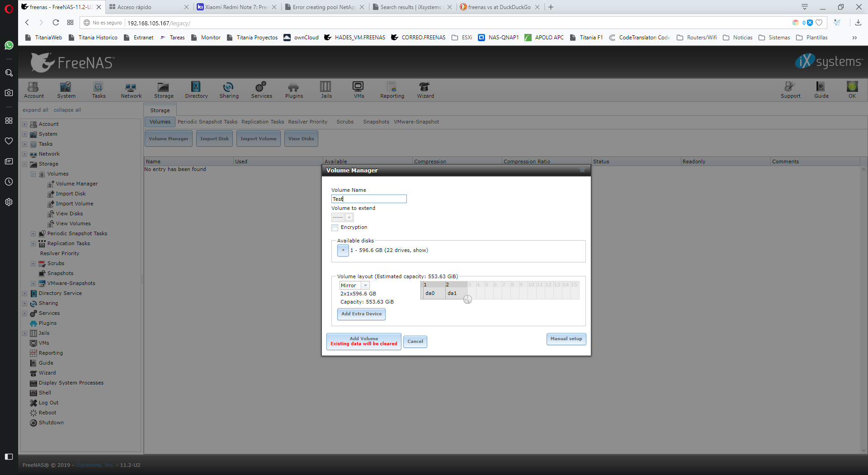Viewport: 868px width, 475px height.
Task: Click the View Disks button
Action: pos(301,138)
